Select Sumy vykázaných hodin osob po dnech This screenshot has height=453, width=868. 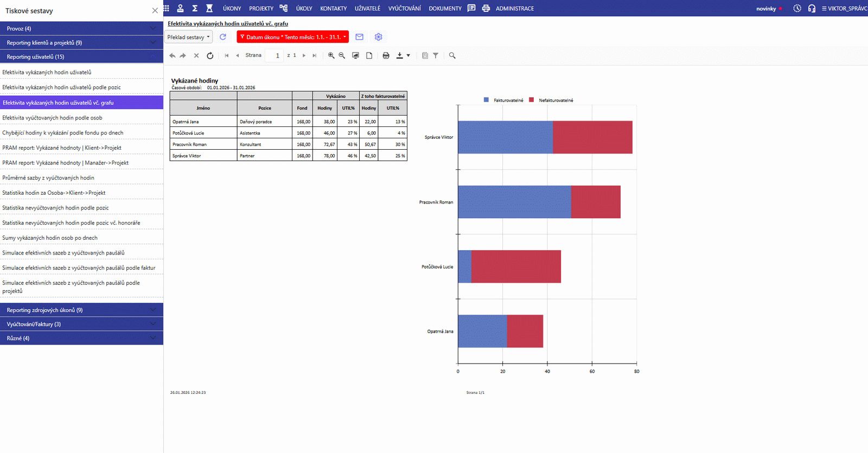(50, 238)
